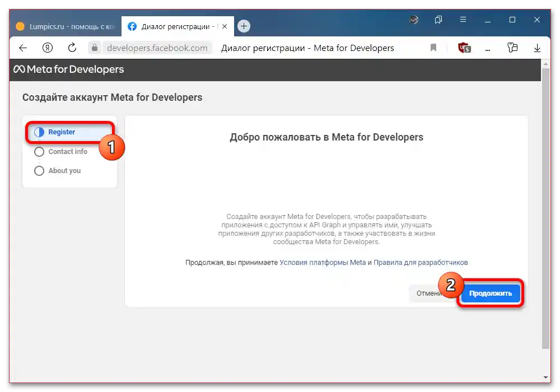Bookmark the page using the flag icon
The image size is (560, 392).
(433, 48)
